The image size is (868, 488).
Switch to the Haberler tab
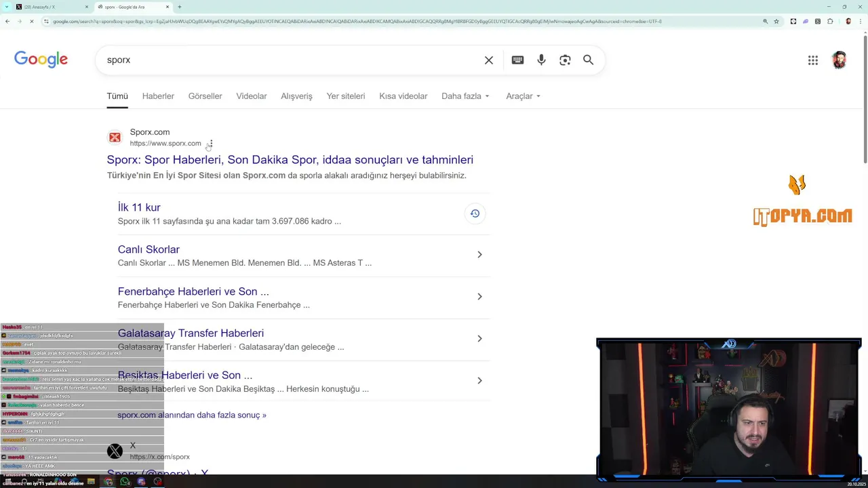coord(158,96)
